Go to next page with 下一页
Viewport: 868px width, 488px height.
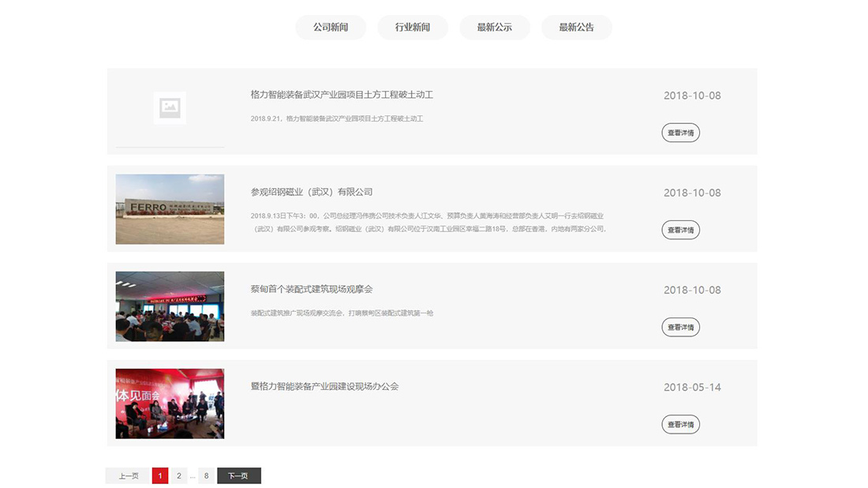pos(238,476)
